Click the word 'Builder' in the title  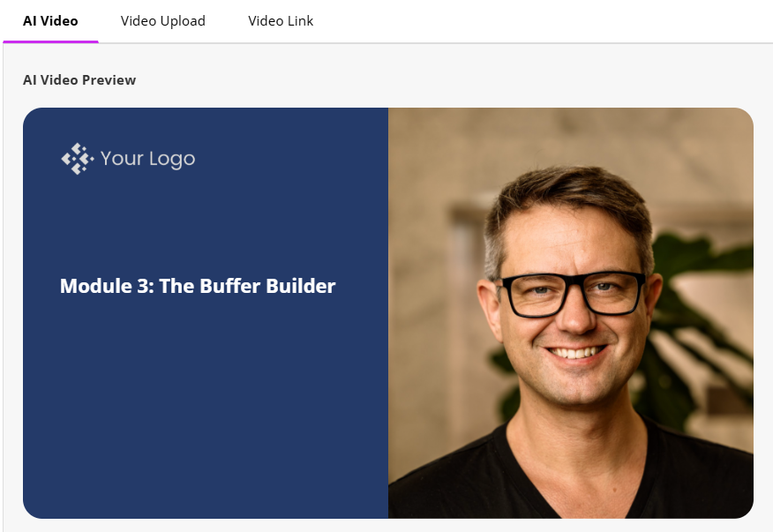coord(301,286)
